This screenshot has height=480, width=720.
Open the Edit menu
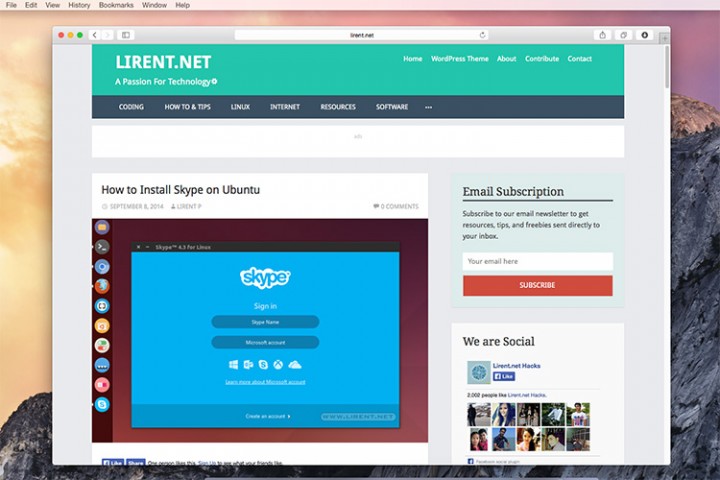point(31,5)
